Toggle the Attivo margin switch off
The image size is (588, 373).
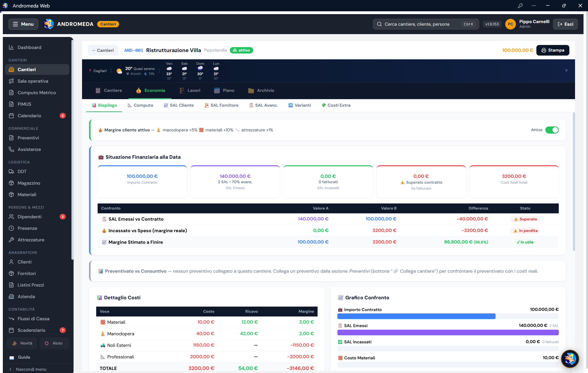click(552, 130)
